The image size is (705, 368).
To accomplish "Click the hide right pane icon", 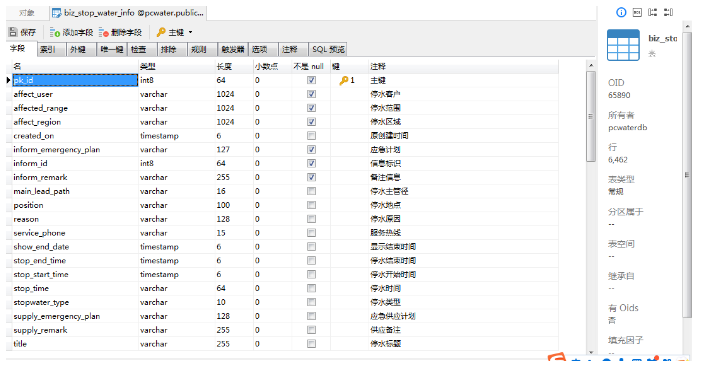I will [669, 13].
